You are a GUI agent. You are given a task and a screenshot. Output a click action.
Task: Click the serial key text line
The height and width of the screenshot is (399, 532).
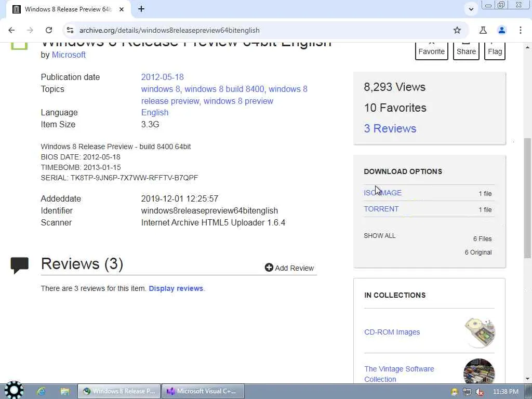pyautogui.click(x=119, y=178)
